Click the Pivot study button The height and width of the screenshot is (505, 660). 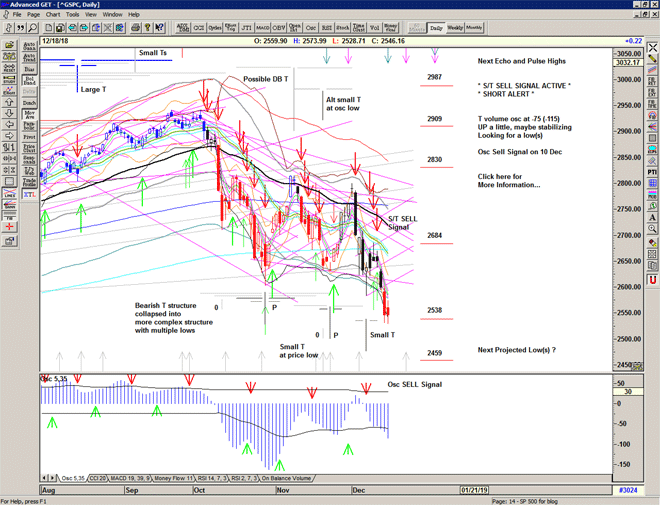point(28,135)
